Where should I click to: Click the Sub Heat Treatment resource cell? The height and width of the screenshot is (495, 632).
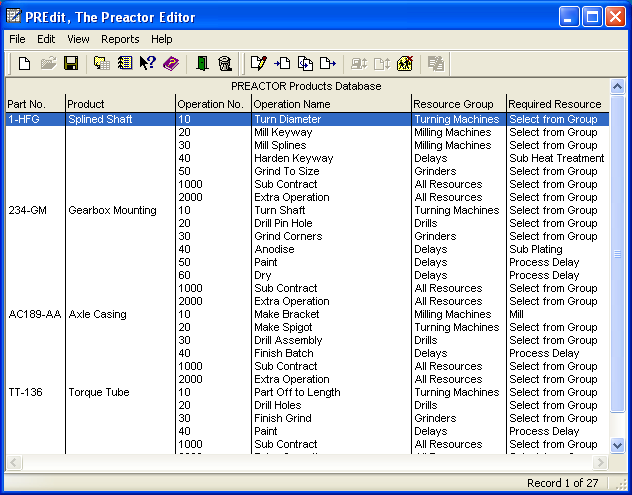point(557,158)
